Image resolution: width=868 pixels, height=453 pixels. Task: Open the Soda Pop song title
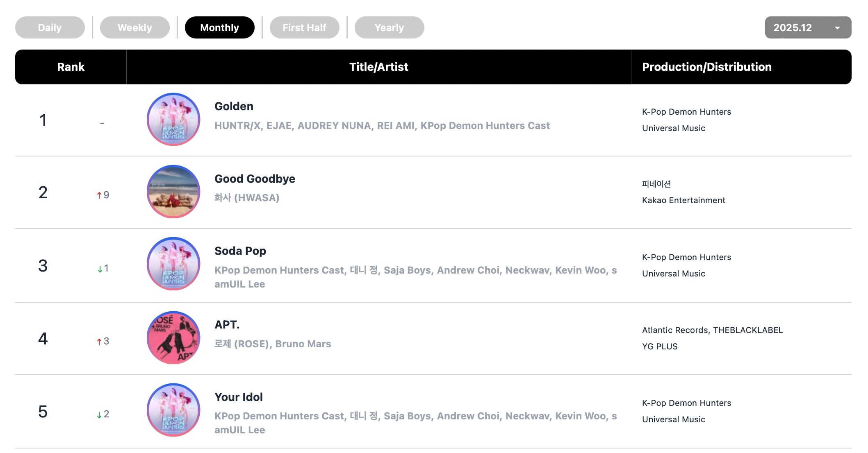pos(240,251)
